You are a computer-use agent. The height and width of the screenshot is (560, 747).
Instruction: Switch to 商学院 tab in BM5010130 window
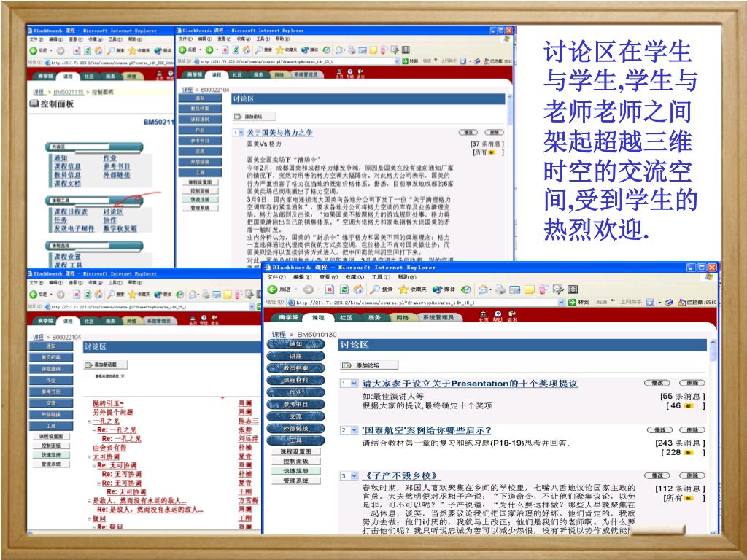[287, 318]
